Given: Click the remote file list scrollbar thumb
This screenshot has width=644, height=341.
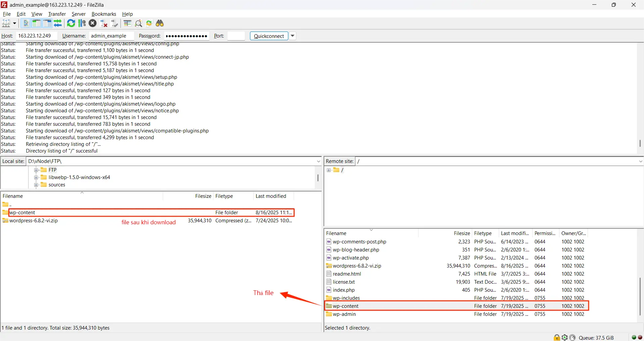Looking at the screenshot, I should [640, 296].
